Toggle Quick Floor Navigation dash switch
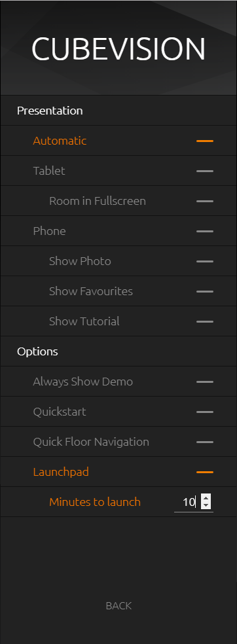 204,442
